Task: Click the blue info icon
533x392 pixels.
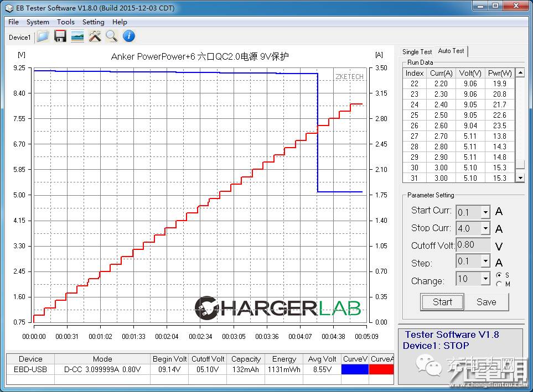Action: pos(129,36)
